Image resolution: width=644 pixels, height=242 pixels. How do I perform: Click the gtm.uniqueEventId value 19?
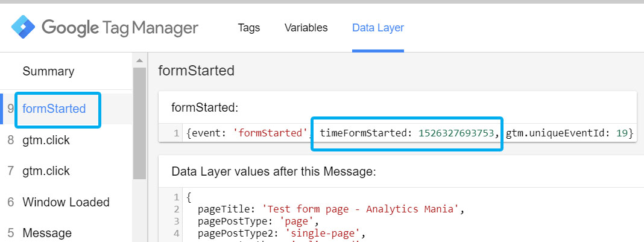[622, 133]
